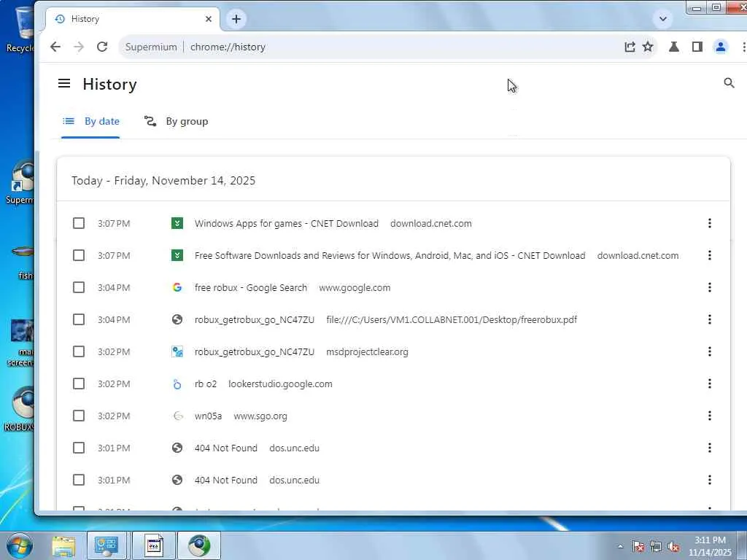
Task: Open actions menu for wn05a entry
Action: pyautogui.click(x=709, y=416)
